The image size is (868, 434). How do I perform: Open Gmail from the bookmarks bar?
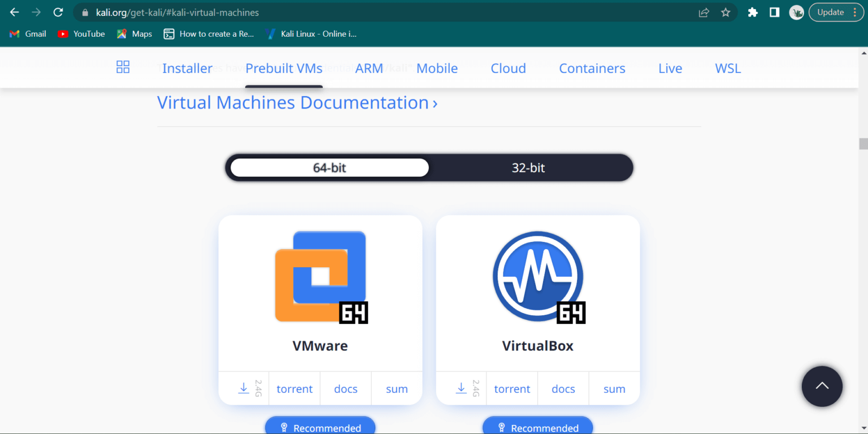pyautogui.click(x=27, y=33)
